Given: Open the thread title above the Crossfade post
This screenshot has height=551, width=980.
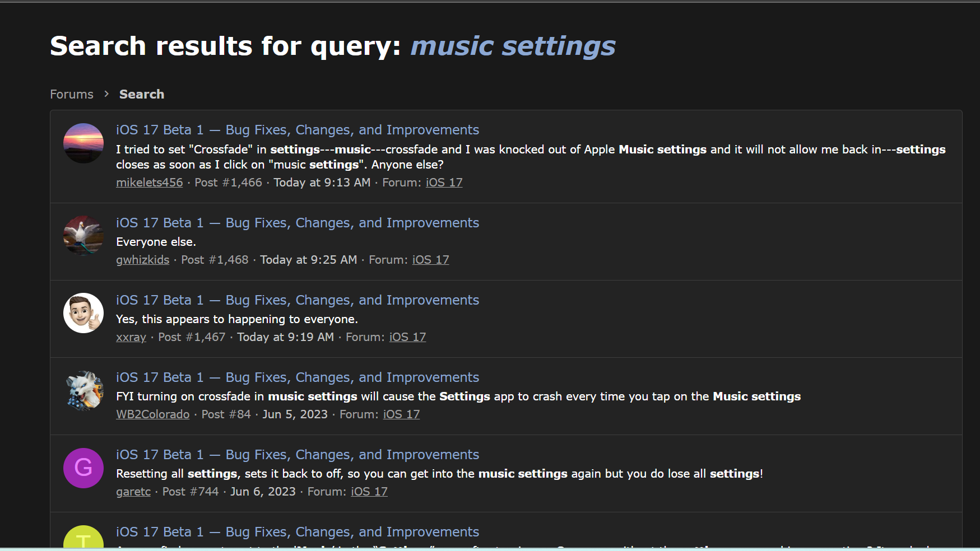Looking at the screenshot, I should pos(298,130).
